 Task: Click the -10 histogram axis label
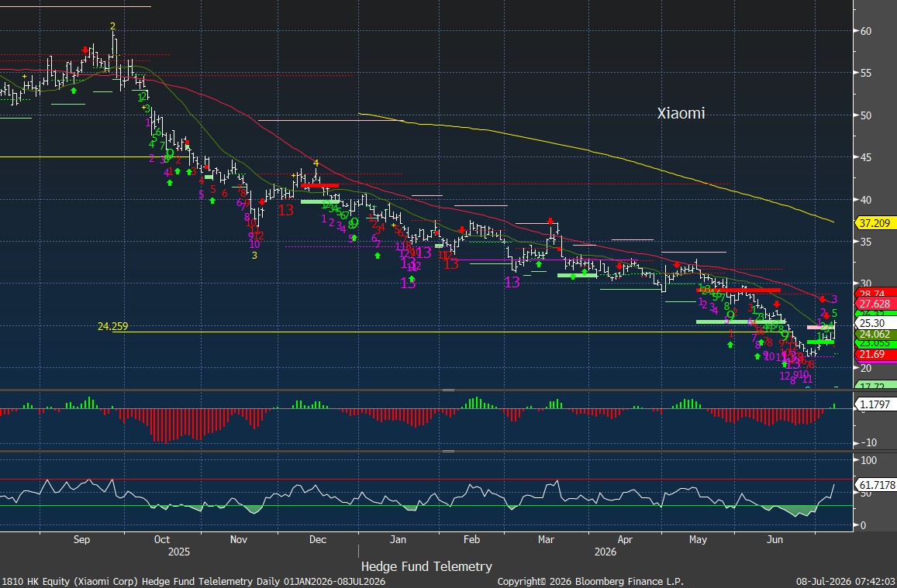tap(867, 443)
